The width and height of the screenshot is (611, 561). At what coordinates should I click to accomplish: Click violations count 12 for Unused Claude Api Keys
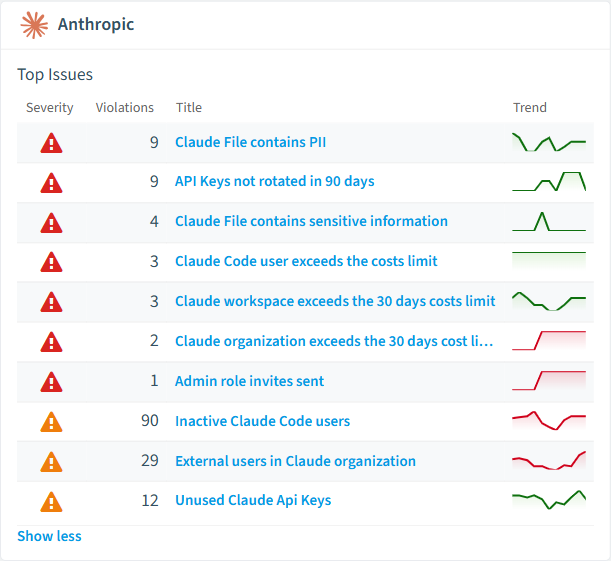tap(150, 501)
